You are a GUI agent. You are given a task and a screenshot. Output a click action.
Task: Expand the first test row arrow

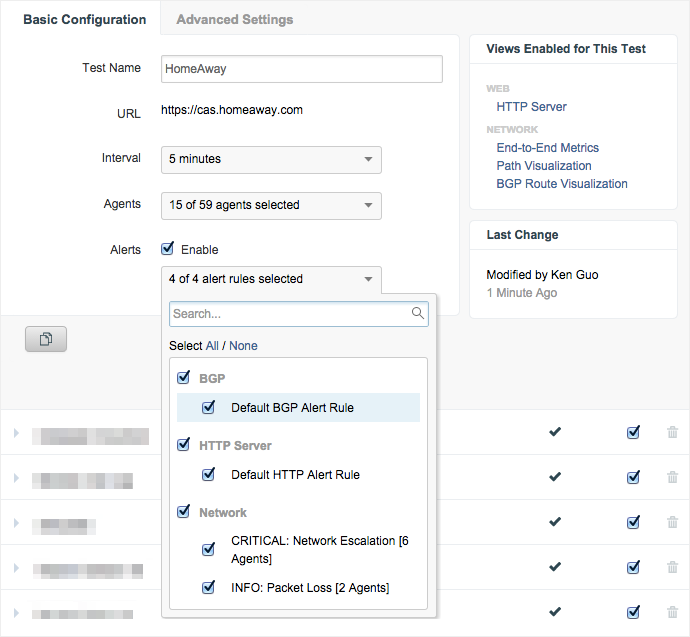[16, 433]
